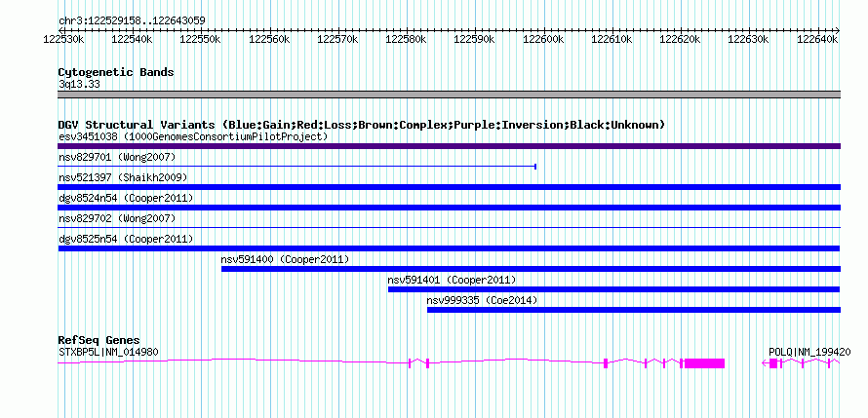Click the nsv591400 blue gain bar
868x418 pixels.
(x=531, y=269)
